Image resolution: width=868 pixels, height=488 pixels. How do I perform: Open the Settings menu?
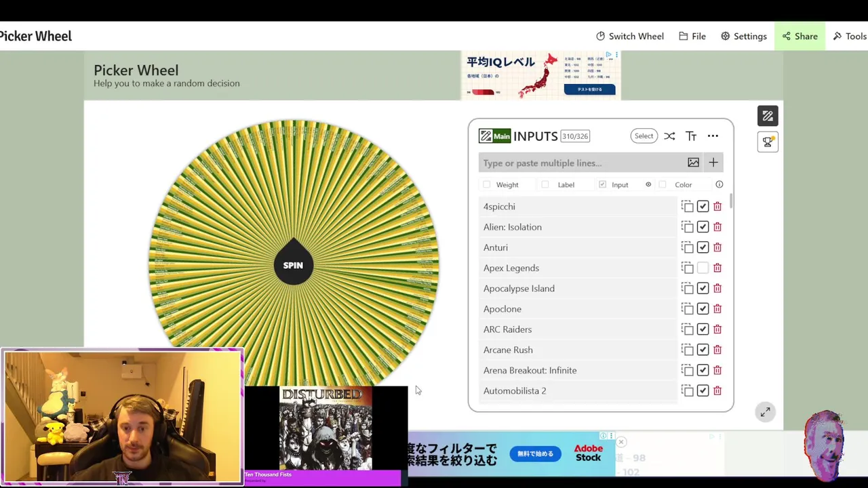click(743, 36)
